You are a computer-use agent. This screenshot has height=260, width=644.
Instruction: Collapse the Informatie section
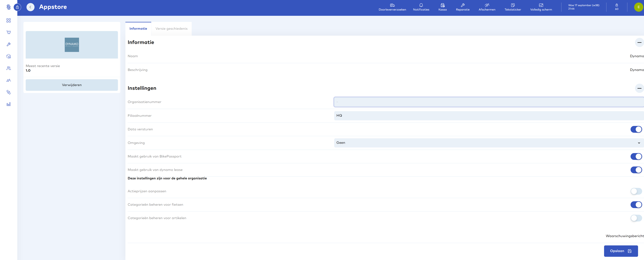point(639,42)
